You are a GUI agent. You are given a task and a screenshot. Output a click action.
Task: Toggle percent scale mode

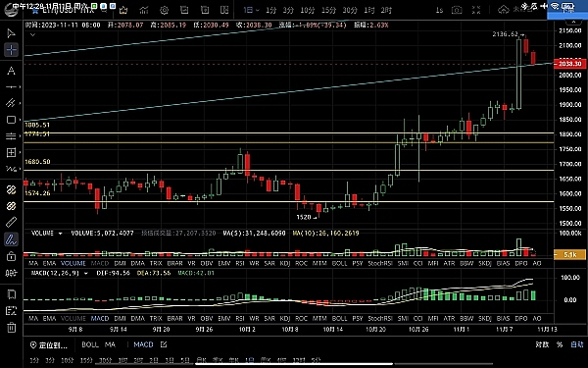tap(560, 344)
